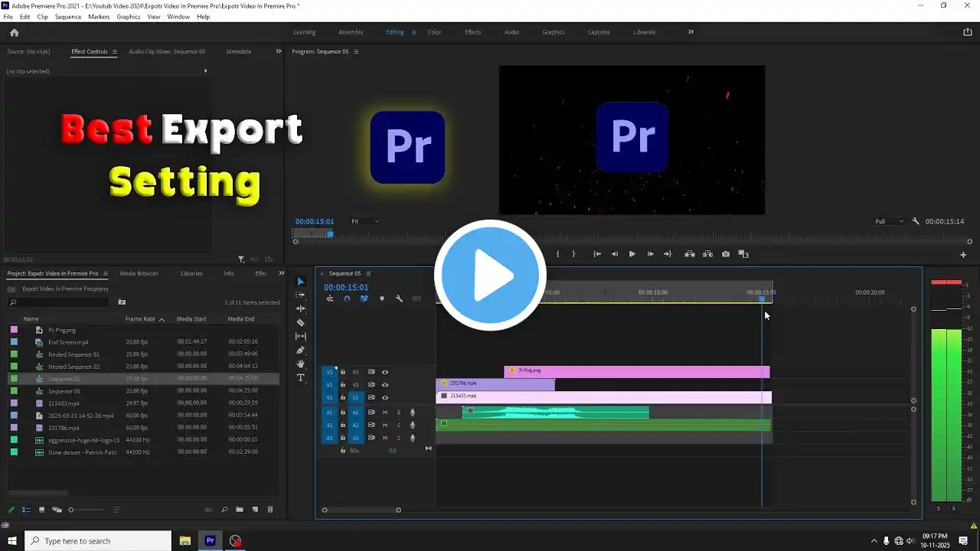Switch to the Color workspace tab
The image size is (980, 551).
tap(434, 32)
